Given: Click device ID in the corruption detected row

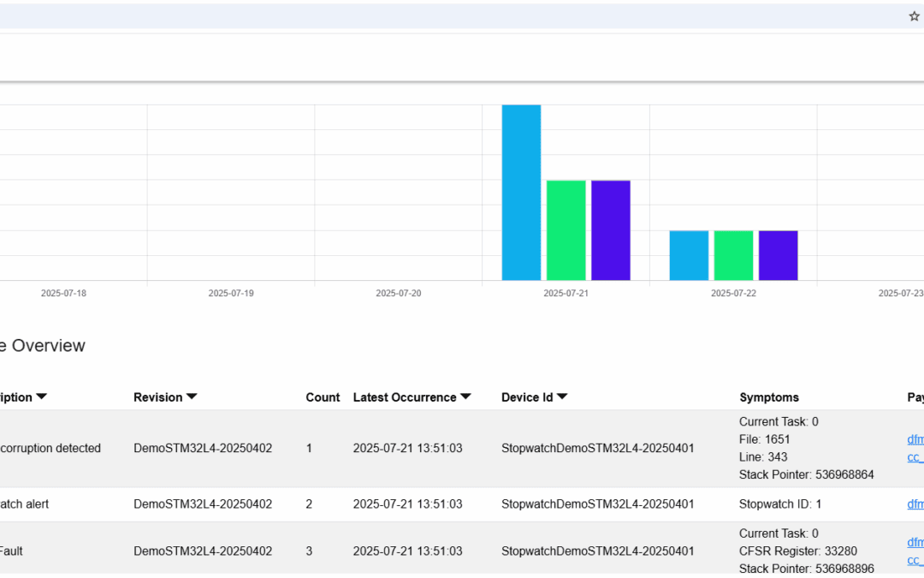Looking at the screenshot, I should tap(597, 448).
